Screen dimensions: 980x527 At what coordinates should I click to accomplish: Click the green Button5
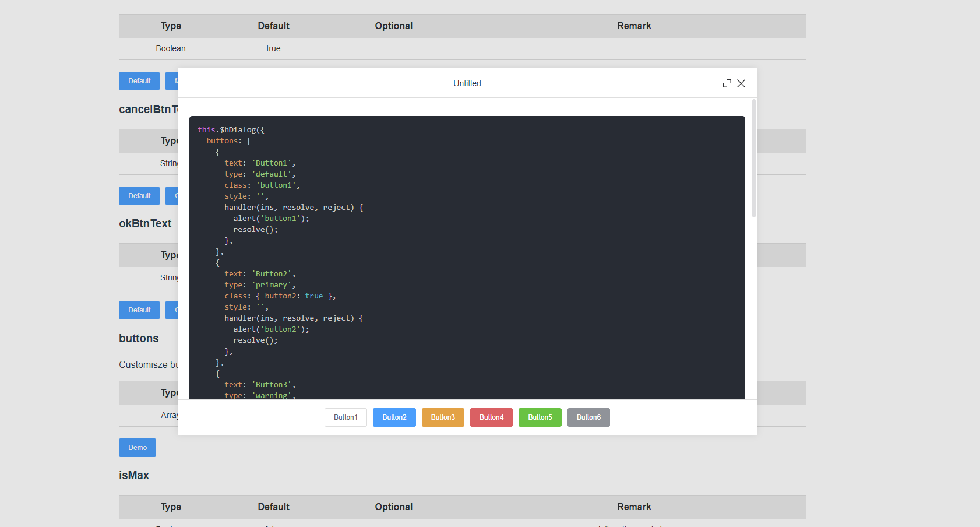tap(540, 417)
